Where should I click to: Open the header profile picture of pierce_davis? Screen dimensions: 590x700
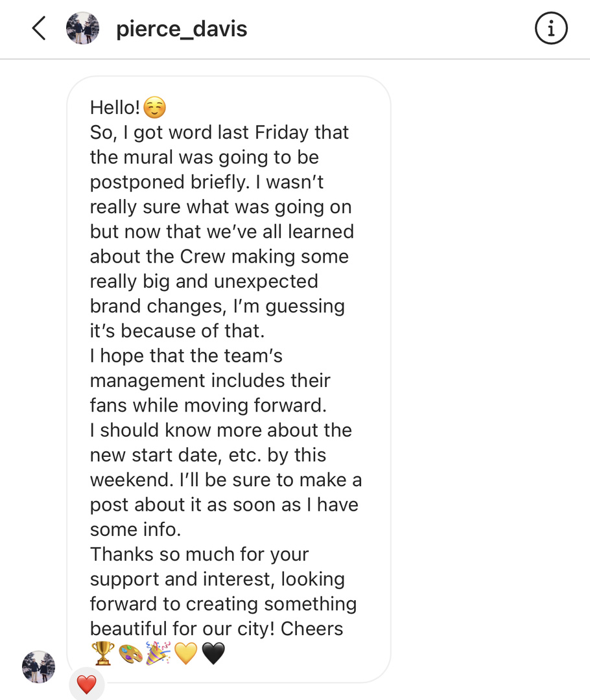(82, 28)
